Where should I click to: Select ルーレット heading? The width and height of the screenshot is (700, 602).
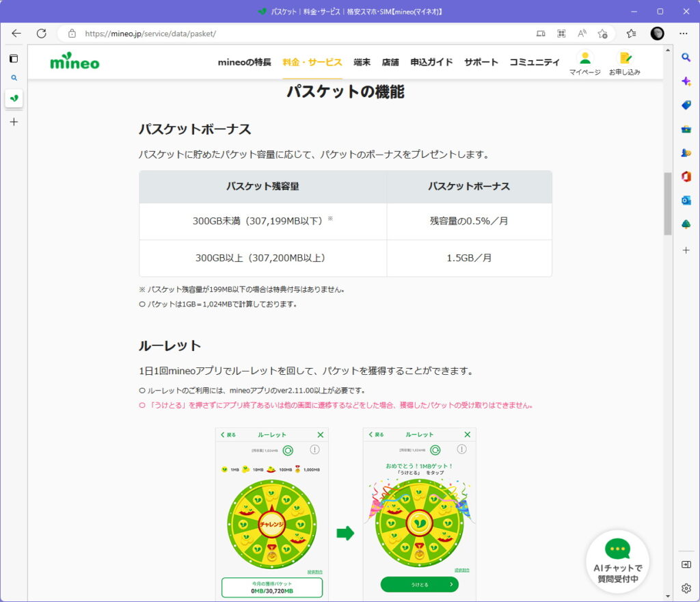pyautogui.click(x=170, y=345)
